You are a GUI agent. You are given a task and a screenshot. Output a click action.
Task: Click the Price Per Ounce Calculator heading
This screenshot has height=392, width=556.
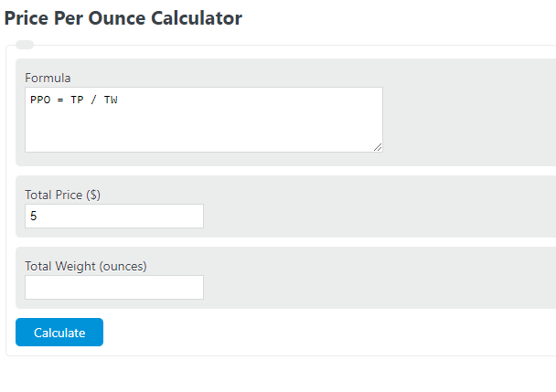click(123, 18)
